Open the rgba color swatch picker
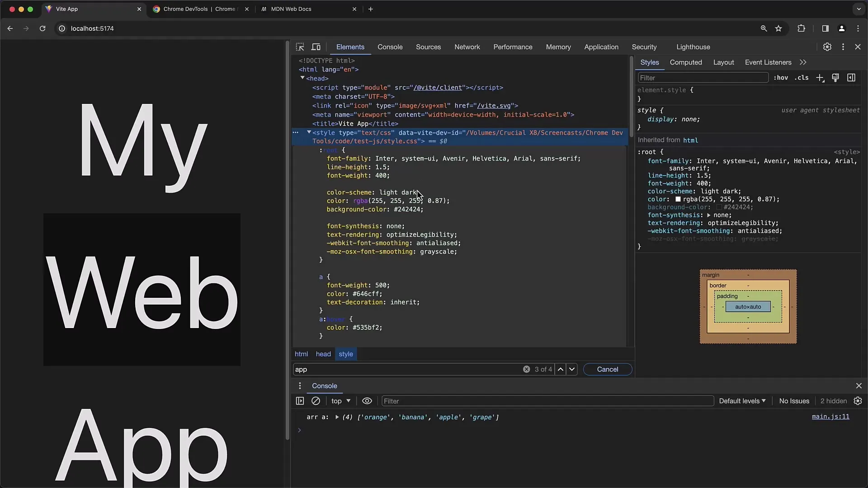The width and height of the screenshot is (868, 488). click(x=678, y=199)
